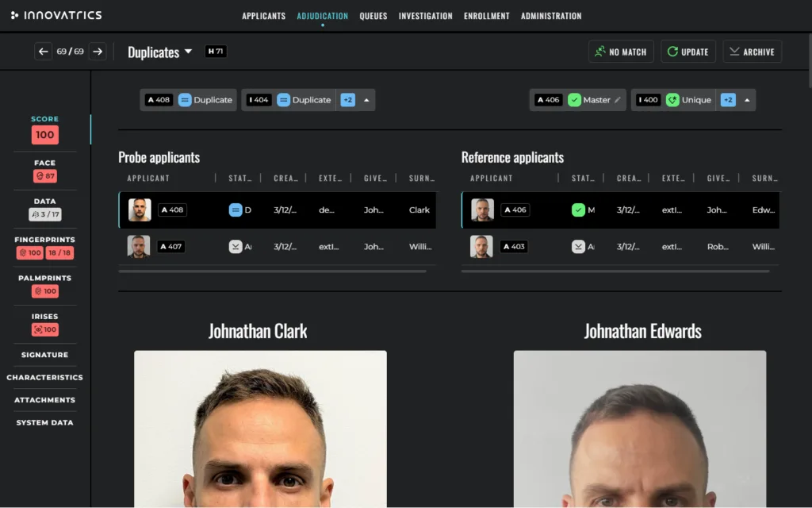Click the I 400 Unique chip
812x508 pixels.
[x=673, y=100]
